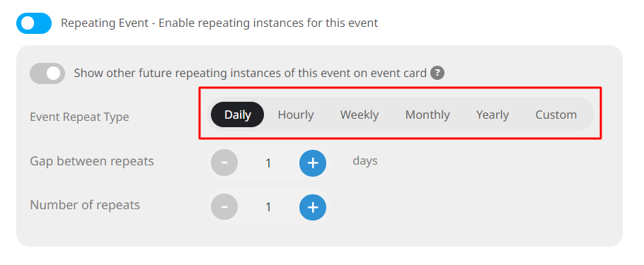Enable showing future repeating instances toggle
Image resolution: width=644 pixels, height=265 pixels.
pos(47,73)
